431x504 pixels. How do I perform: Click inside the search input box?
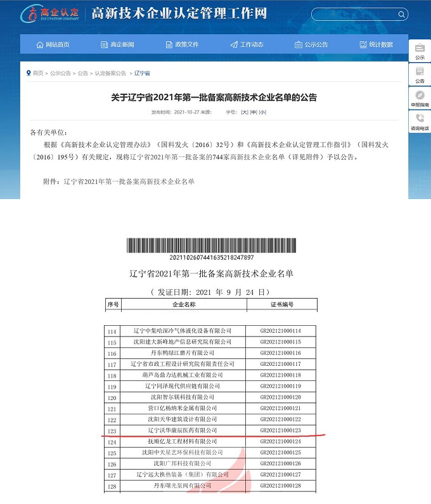(x=355, y=14)
